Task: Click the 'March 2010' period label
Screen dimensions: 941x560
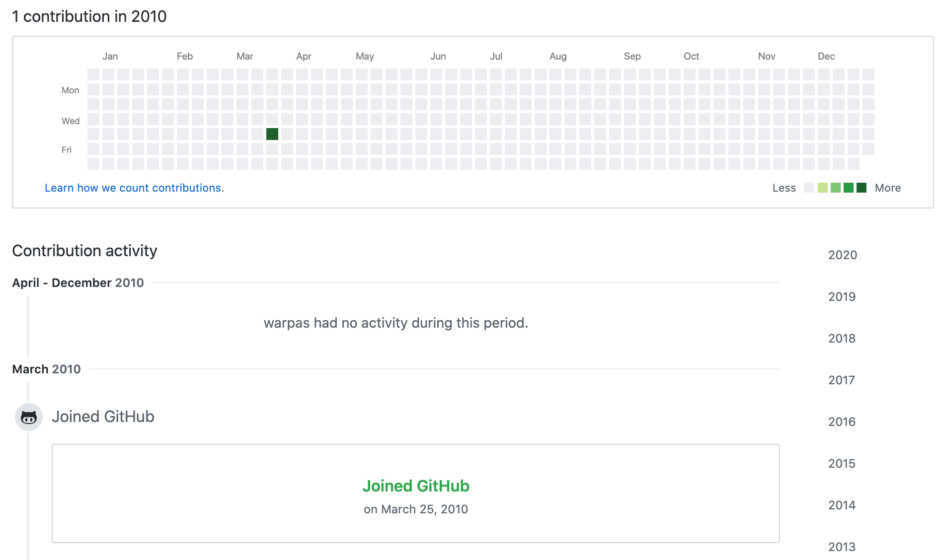Action: tap(46, 369)
